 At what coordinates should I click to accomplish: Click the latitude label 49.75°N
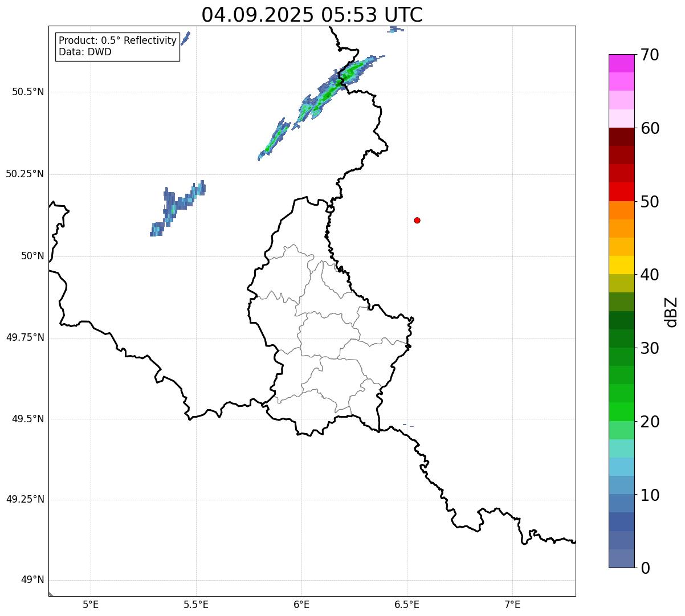[25, 338]
